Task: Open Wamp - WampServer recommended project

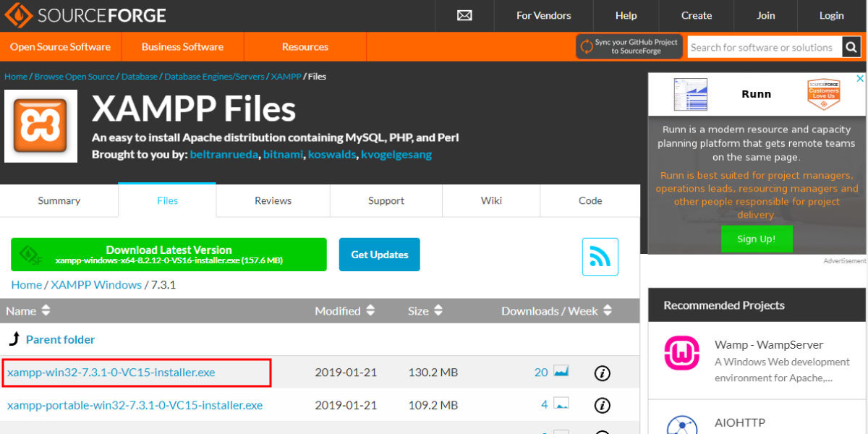Action: point(769,344)
